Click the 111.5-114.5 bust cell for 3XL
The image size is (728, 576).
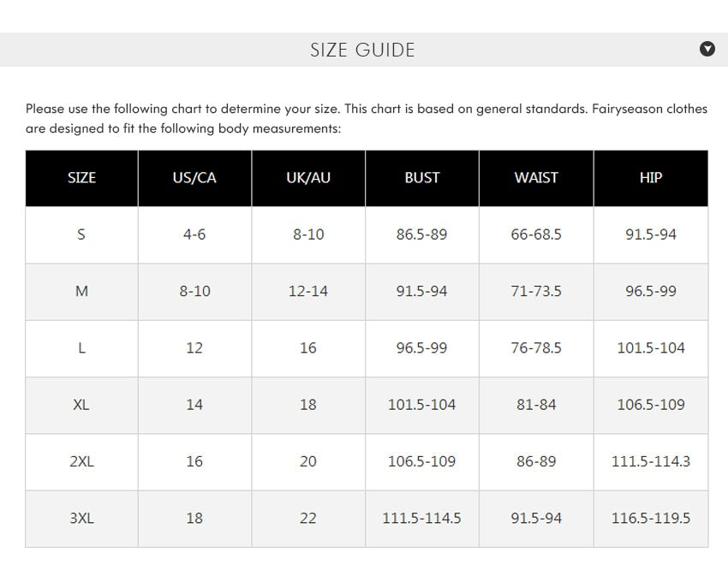[x=421, y=518]
